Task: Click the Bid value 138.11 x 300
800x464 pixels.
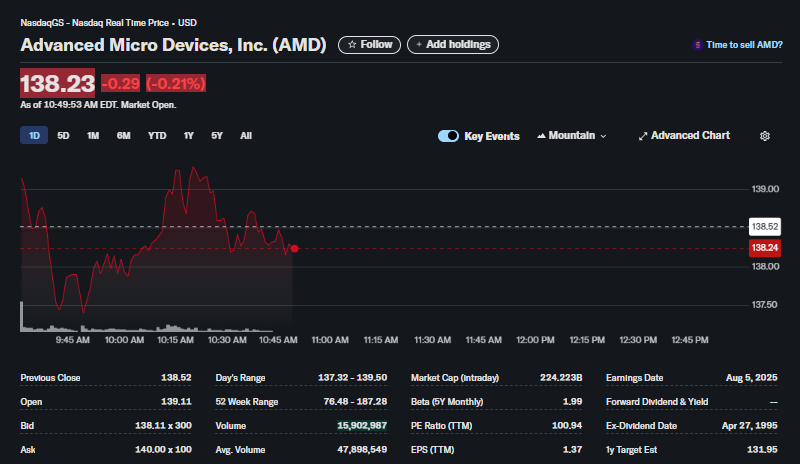Action: 163,426
